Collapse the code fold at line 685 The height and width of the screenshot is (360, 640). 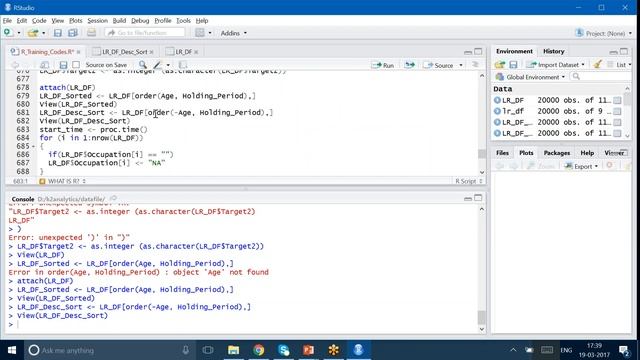click(33, 146)
